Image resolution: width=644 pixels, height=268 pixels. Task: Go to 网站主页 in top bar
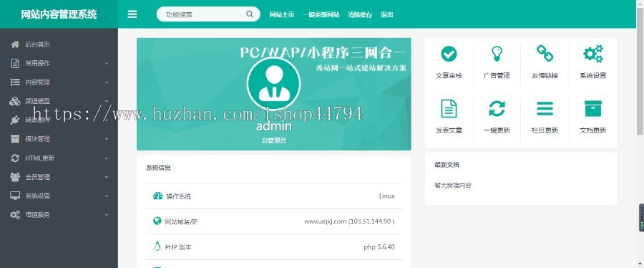coord(282,15)
